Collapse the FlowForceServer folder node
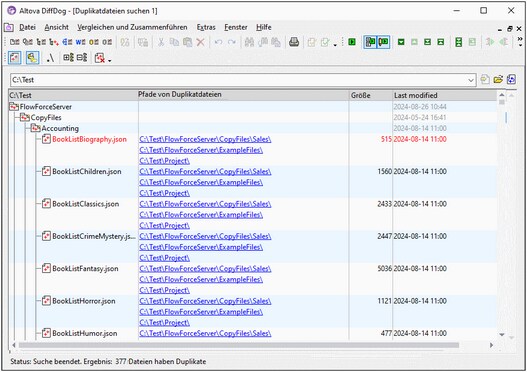The width and height of the screenshot is (527, 372). pos(14,107)
